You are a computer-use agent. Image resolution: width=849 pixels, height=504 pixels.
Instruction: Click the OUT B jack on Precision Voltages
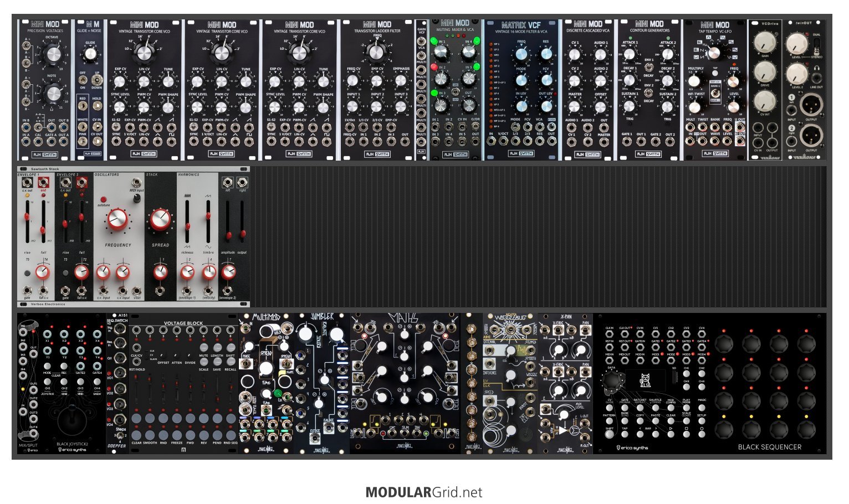click(63, 127)
